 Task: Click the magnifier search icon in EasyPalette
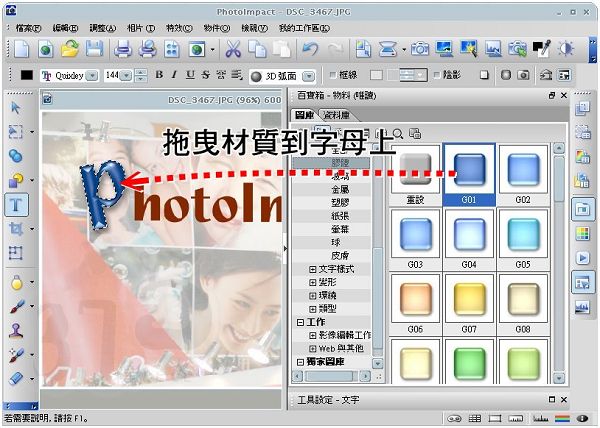pyautogui.click(x=398, y=134)
